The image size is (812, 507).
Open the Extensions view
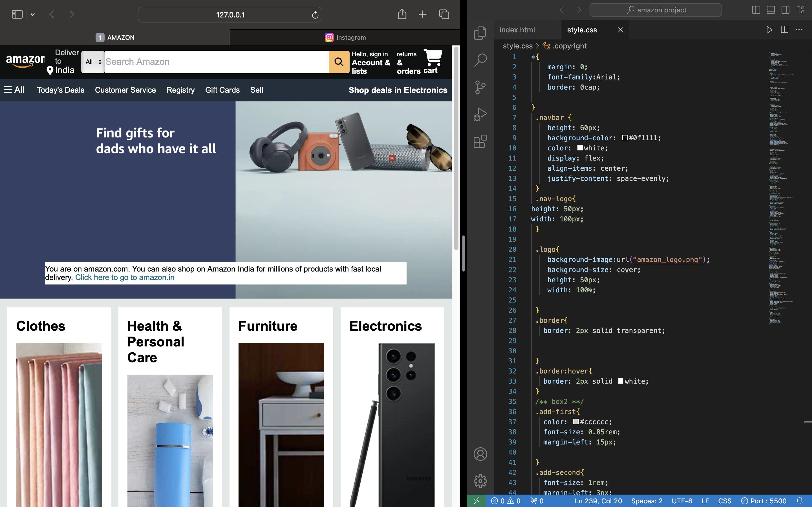click(x=480, y=141)
